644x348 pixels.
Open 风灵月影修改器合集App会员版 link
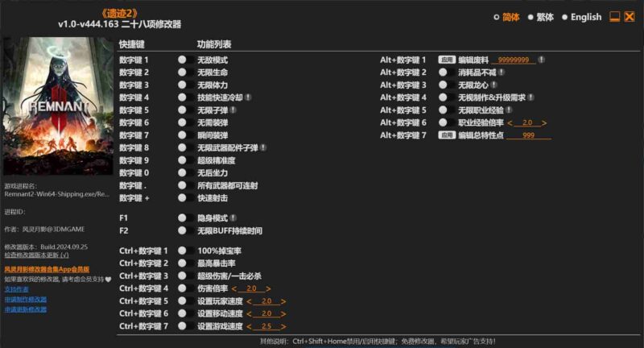tap(47, 269)
